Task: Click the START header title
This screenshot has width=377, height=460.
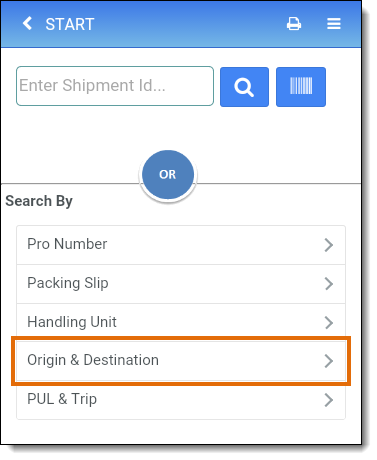Action: click(x=70, y=24)
